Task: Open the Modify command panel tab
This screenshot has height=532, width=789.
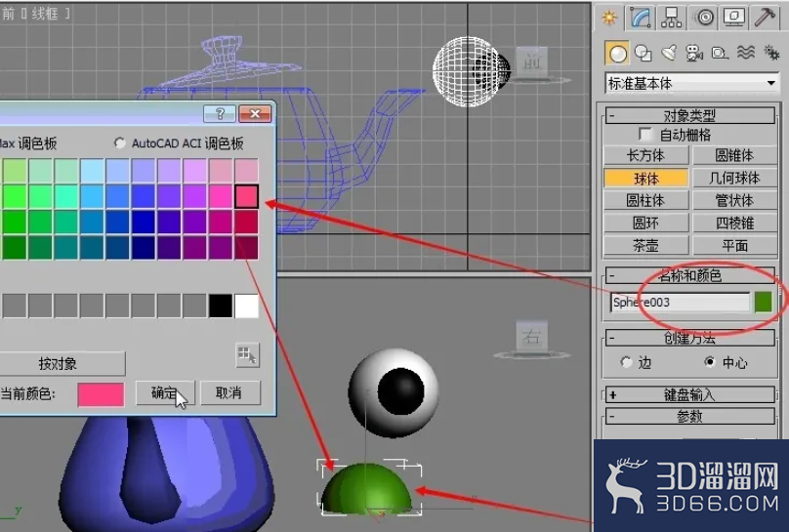Action: 641,18
